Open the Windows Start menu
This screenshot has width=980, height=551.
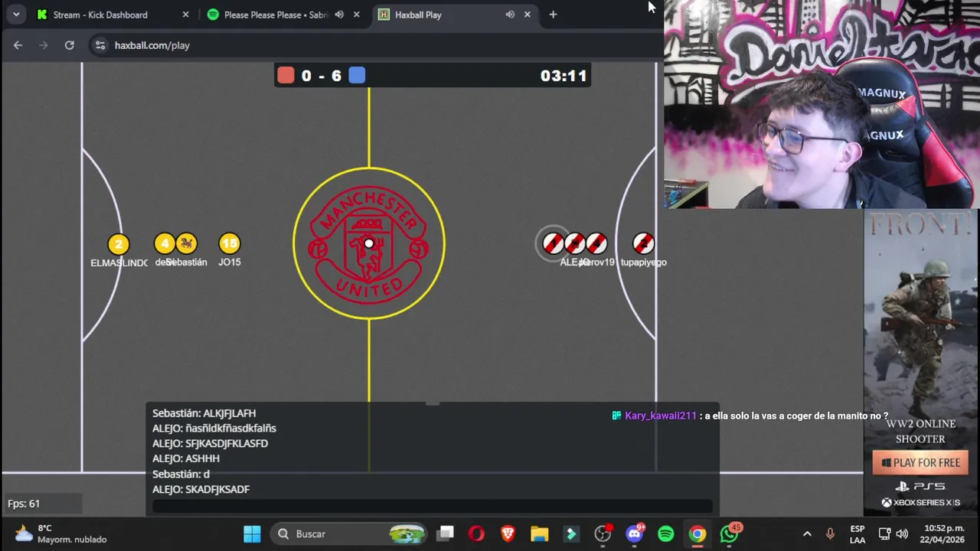point(252,533)
